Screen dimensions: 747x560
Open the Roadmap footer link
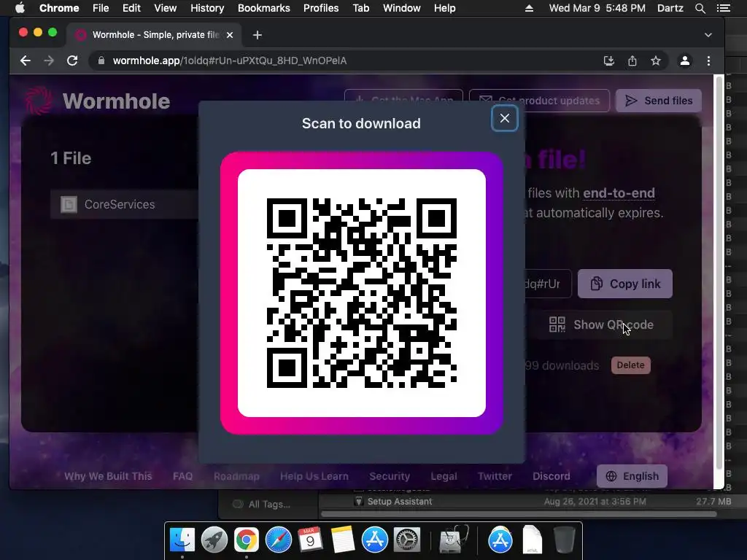(x=237, y=476)
